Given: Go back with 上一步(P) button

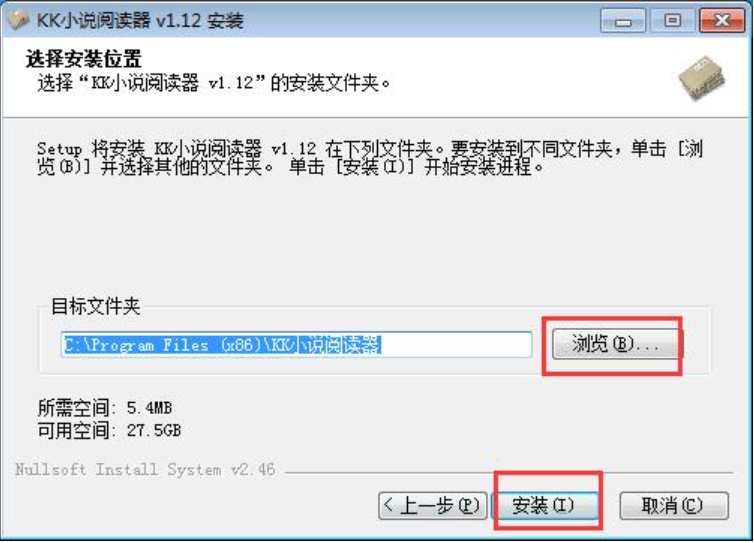Looking at the screenshot, I should 433,505.
